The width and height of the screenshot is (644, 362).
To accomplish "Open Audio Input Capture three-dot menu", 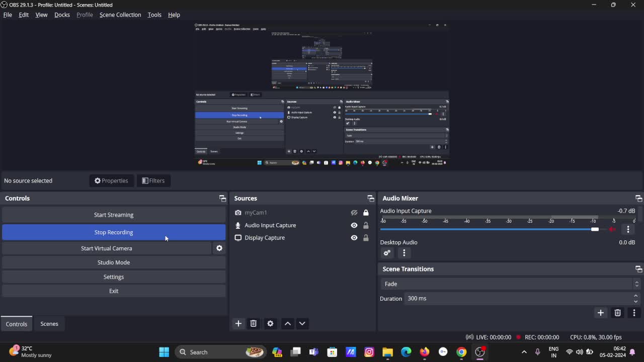I will [x=628, y=229].
